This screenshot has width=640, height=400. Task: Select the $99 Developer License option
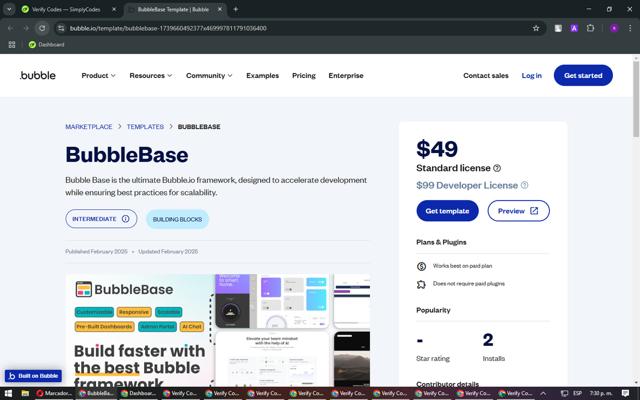click(467, 185)
